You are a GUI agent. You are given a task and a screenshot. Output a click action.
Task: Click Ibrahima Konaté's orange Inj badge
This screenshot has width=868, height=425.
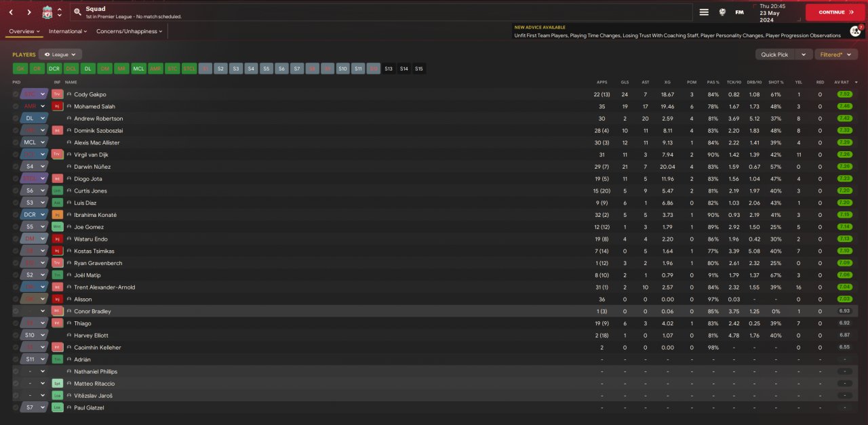pos(58,215)
